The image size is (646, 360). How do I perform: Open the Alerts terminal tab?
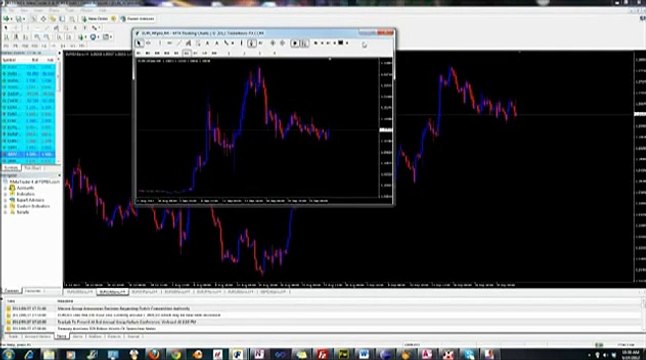[x=77, y=337]
